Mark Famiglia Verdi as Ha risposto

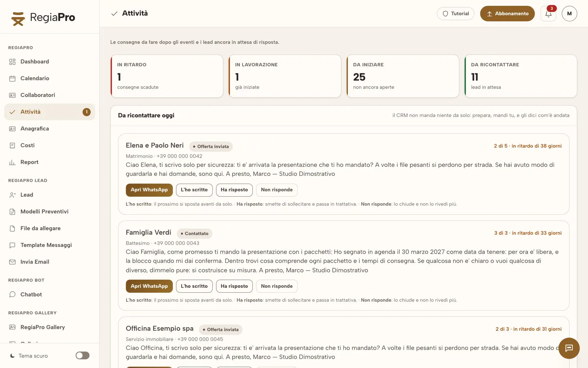click(x=234, y=286)
